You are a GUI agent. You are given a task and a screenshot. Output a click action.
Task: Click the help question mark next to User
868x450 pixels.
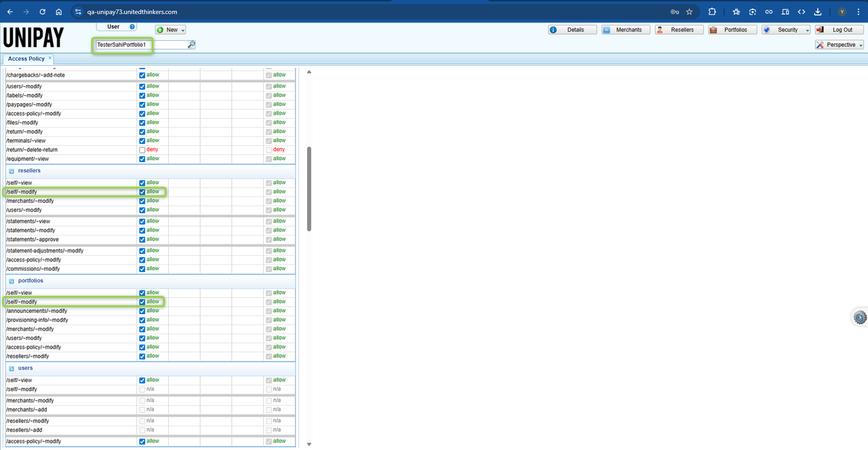click(x=132, y=26)
